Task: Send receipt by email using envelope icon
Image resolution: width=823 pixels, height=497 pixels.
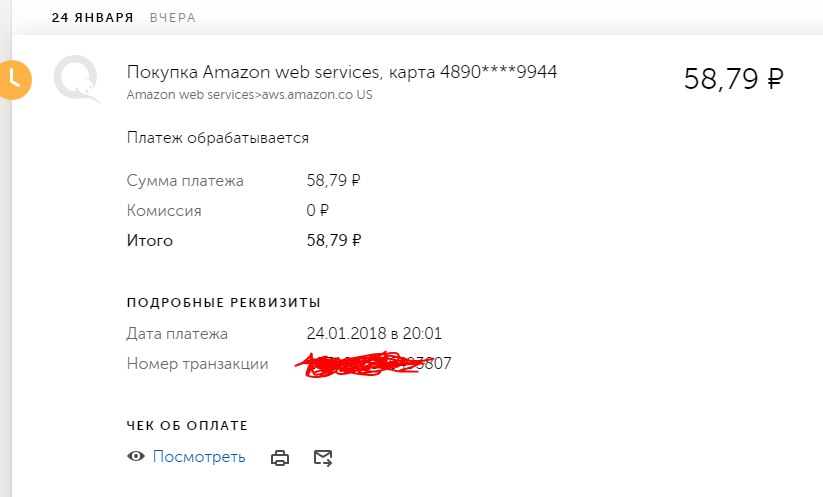Action: (x=322, y=458)
